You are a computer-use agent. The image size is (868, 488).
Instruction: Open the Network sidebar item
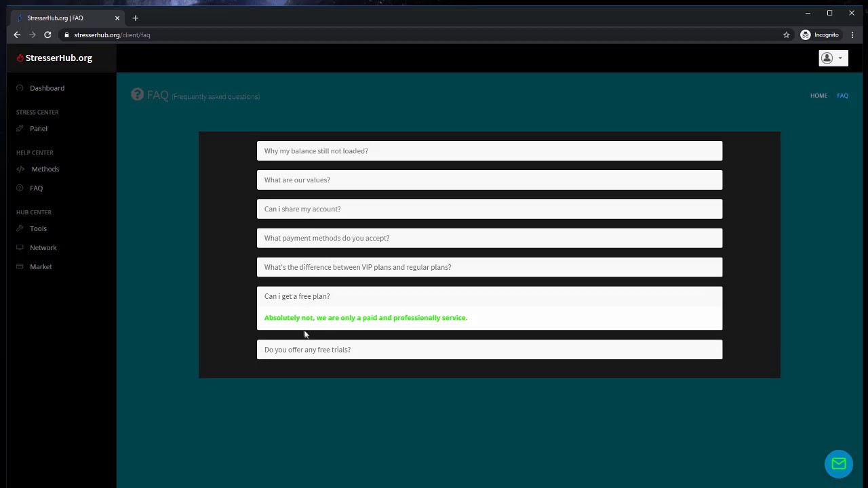click(43, 248)
